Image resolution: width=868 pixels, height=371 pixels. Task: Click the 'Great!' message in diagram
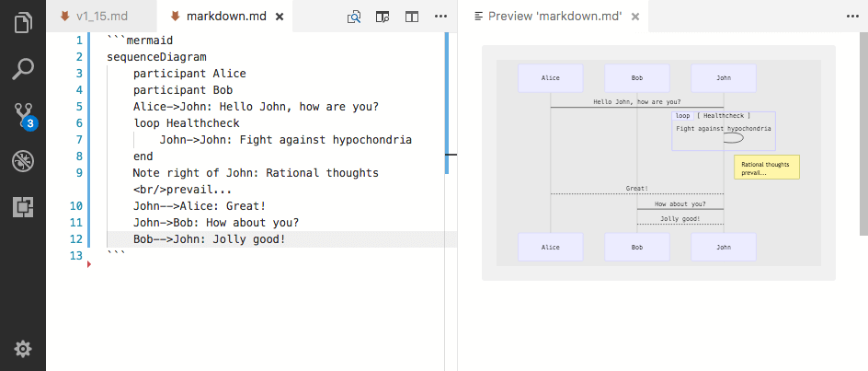point(637,189)
